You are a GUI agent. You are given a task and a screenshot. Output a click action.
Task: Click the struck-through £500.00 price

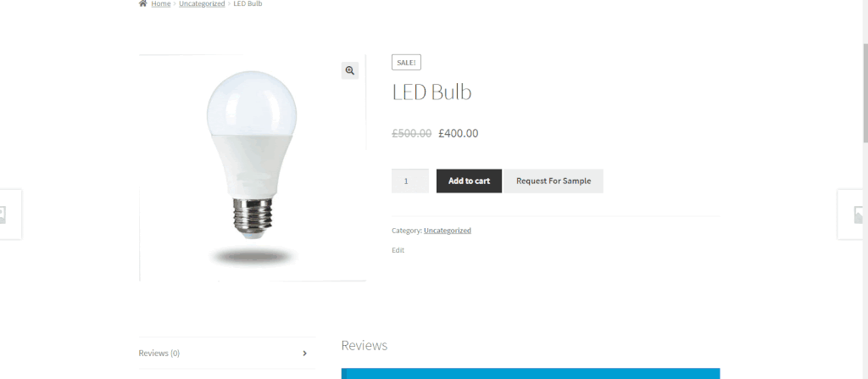click(412, 133)
